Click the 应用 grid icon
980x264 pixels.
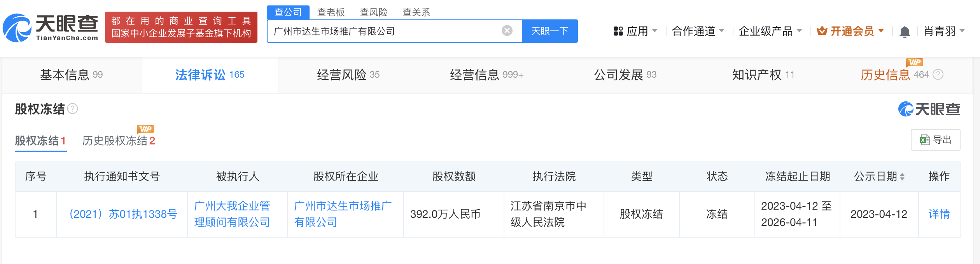(x=618, y=31)
